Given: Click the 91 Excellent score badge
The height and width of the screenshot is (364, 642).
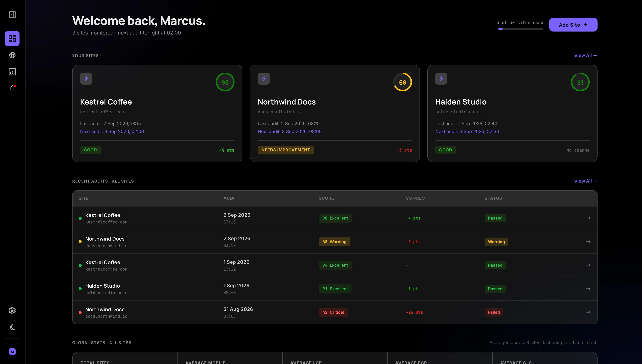Looking at the screenshot, I should pos(335,289).
